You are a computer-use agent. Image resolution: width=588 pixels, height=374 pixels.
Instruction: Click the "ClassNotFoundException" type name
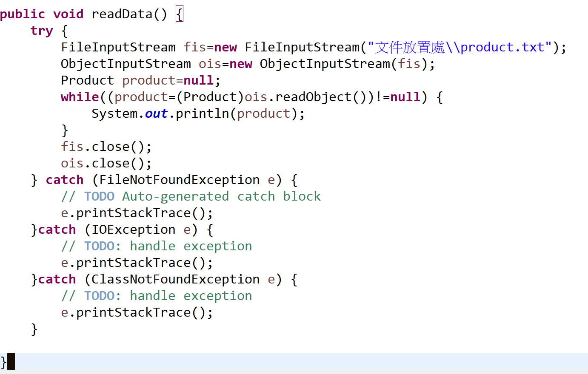point(175,279)
